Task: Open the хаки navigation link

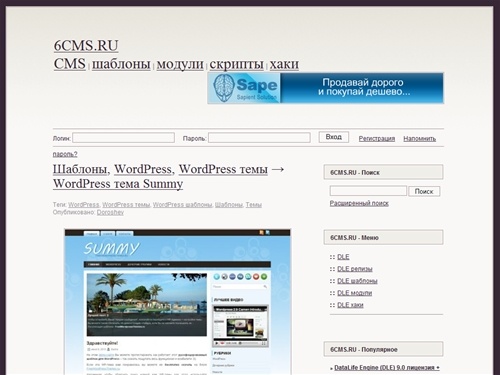Action: (x=284, y=64)
